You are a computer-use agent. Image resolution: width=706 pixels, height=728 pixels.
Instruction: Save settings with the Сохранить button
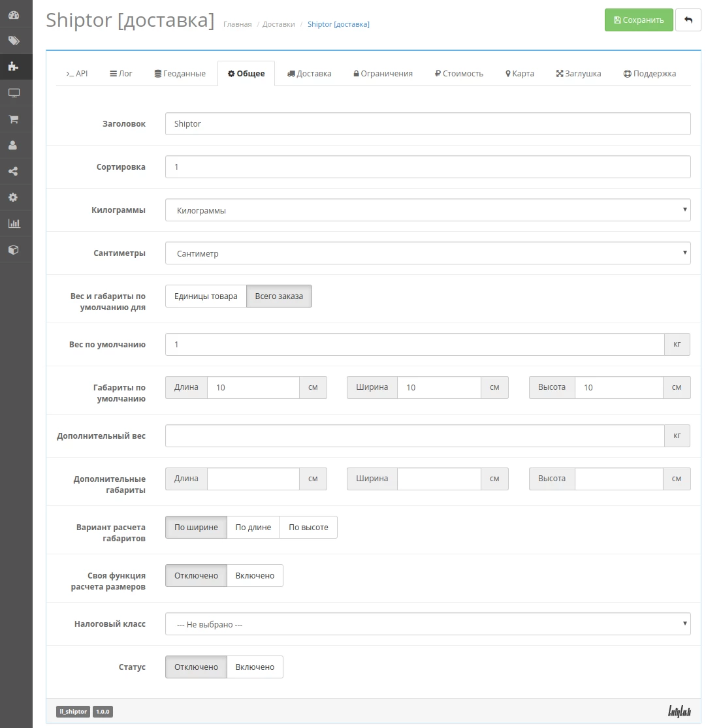pyautogui.click(x=639, y=20)
